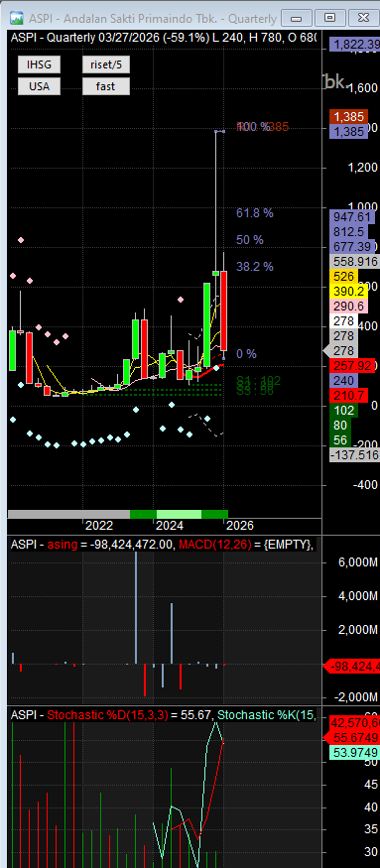The height and width of the screenshot is (868, 380).
Task: Click the 2024 time axis label
Action: pos(170,526)
